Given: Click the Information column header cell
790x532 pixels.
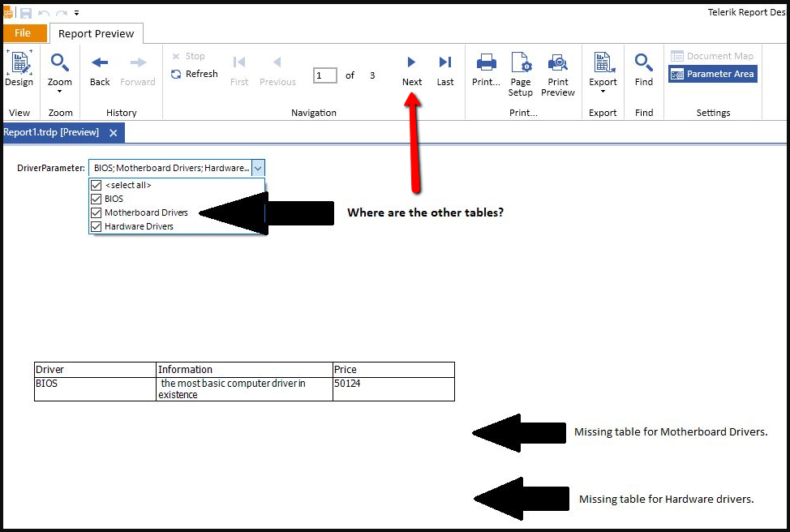Looking at the screenshot, I should tap(244, 370).
